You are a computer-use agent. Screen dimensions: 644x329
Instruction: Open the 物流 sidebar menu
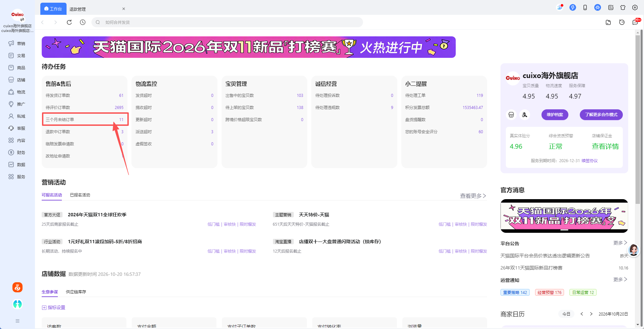[x=17, y=92]
